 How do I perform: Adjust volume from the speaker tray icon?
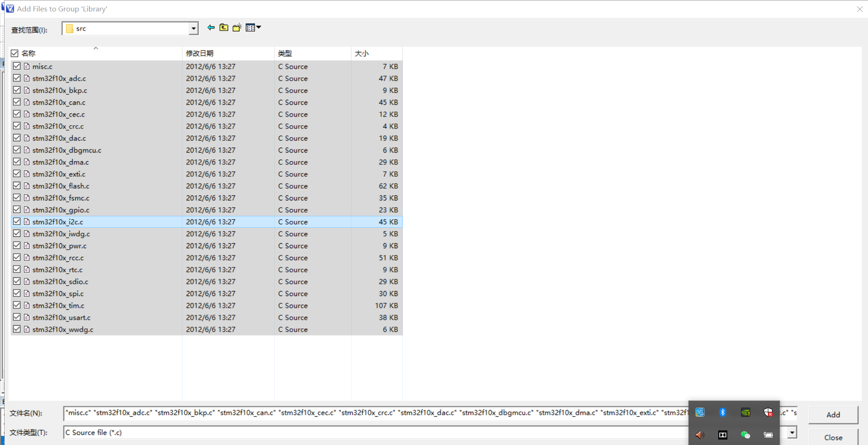[x=700, y=435]
